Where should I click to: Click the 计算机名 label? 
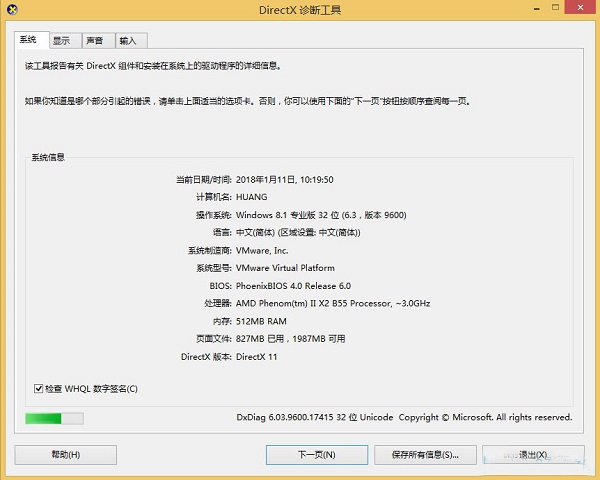point(214,197)
